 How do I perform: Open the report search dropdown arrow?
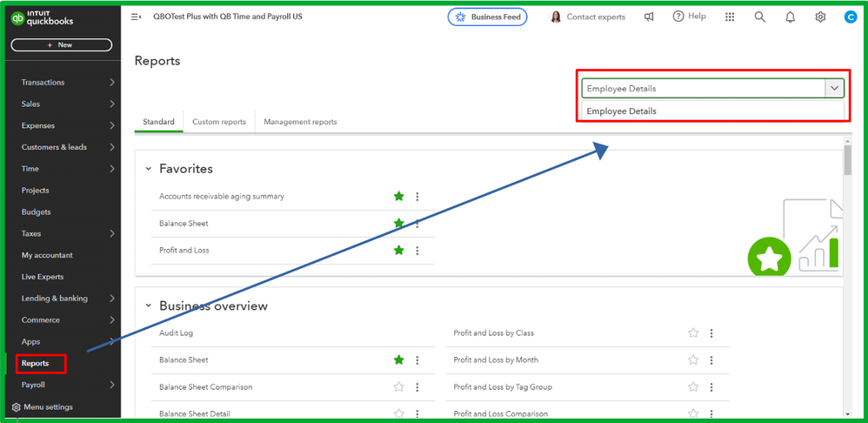(x=834, y=89)
